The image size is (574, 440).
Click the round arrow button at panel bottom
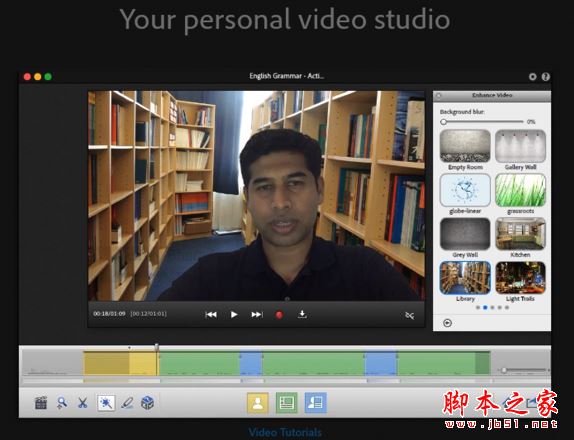447,323
